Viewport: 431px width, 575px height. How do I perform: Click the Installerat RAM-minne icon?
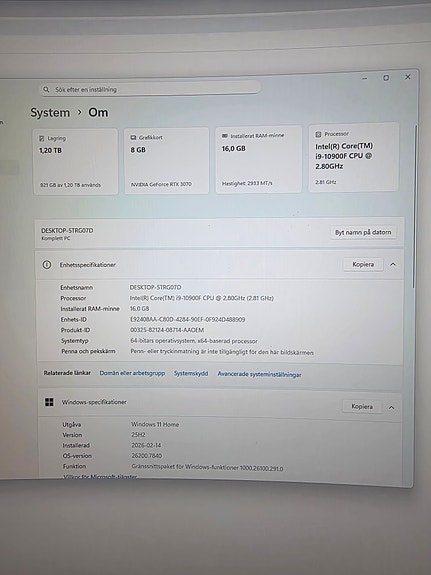225,136
